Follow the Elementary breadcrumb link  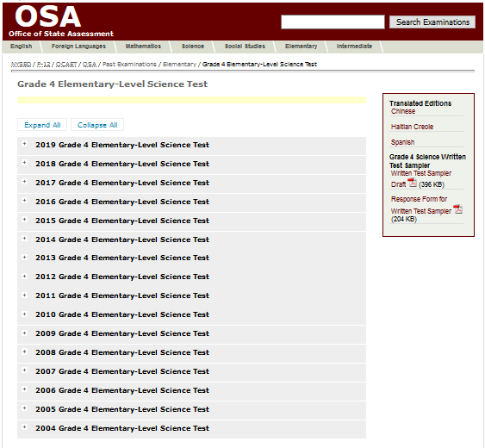point(179,65)
